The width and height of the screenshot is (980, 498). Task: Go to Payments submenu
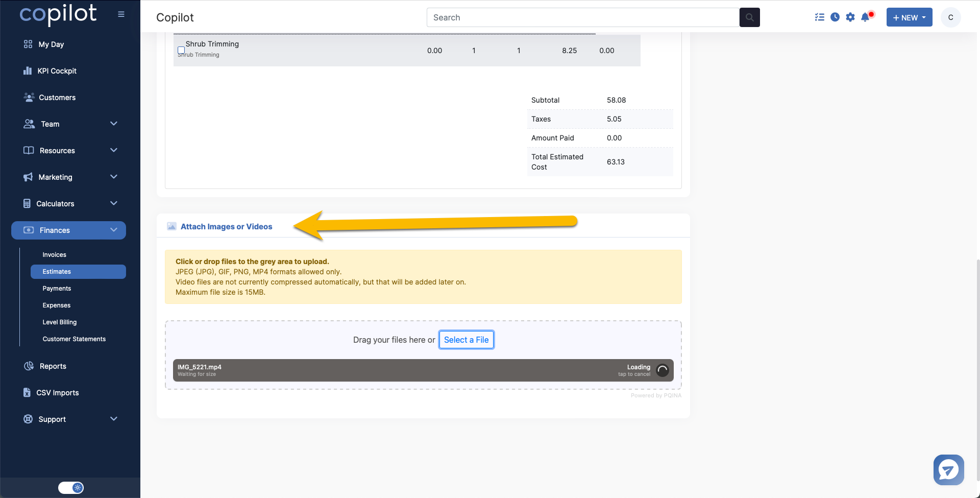(x=57, y=289)
